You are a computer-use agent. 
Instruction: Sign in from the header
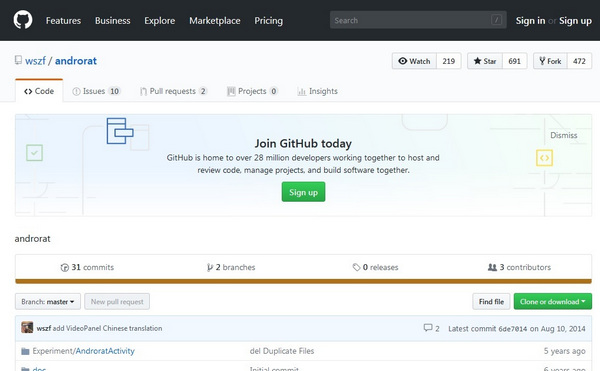[530, 21]
